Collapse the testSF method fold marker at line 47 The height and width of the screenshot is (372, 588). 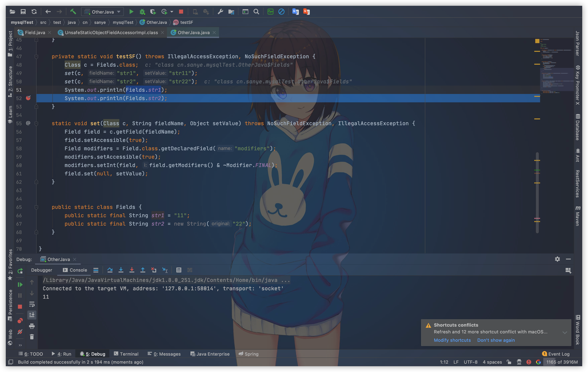36,57
